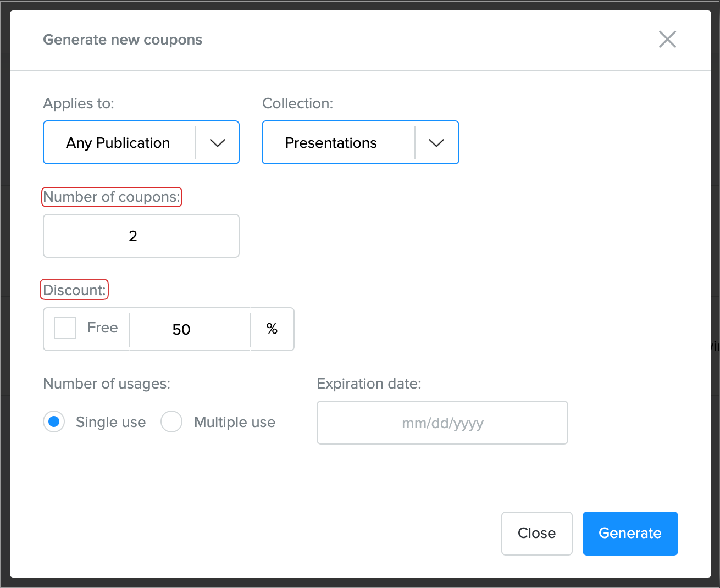Select the Single use radio button
Screen dimensions: 720x588
[54, 422]
